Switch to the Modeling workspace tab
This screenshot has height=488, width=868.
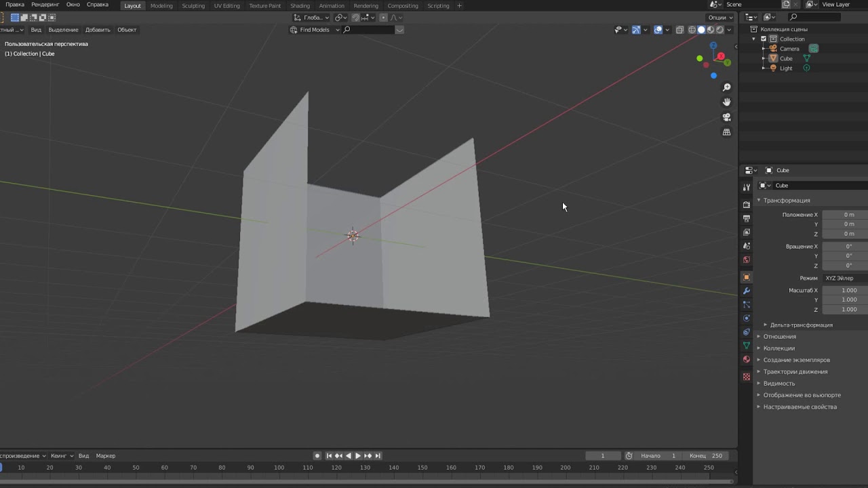[161, 5]
